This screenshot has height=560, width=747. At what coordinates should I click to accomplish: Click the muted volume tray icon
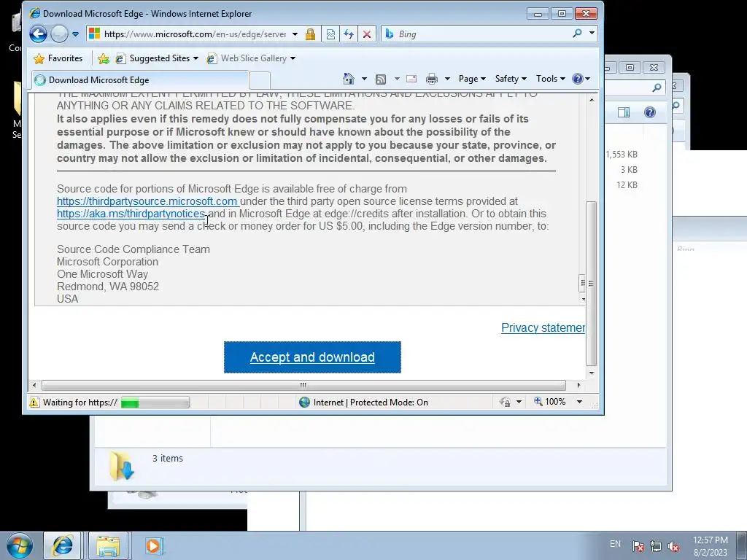(x=673, y=546)
